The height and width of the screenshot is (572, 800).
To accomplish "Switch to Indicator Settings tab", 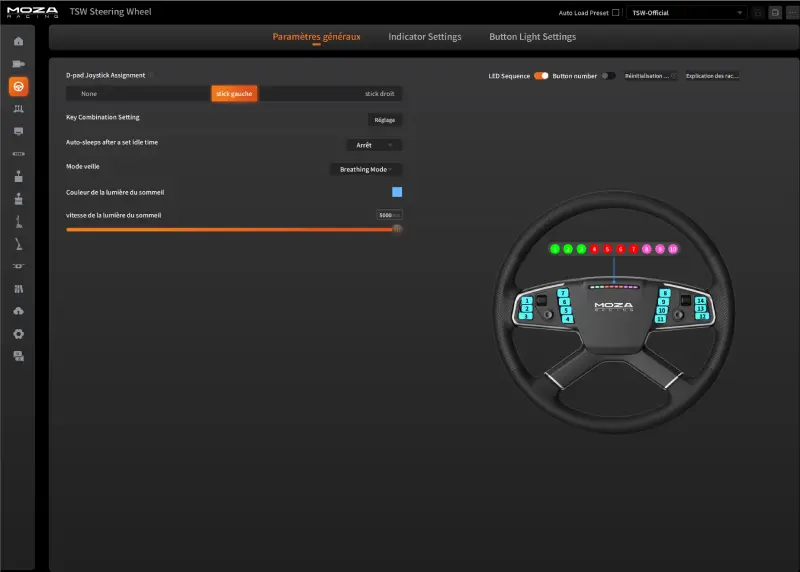I will pos(424,37).
